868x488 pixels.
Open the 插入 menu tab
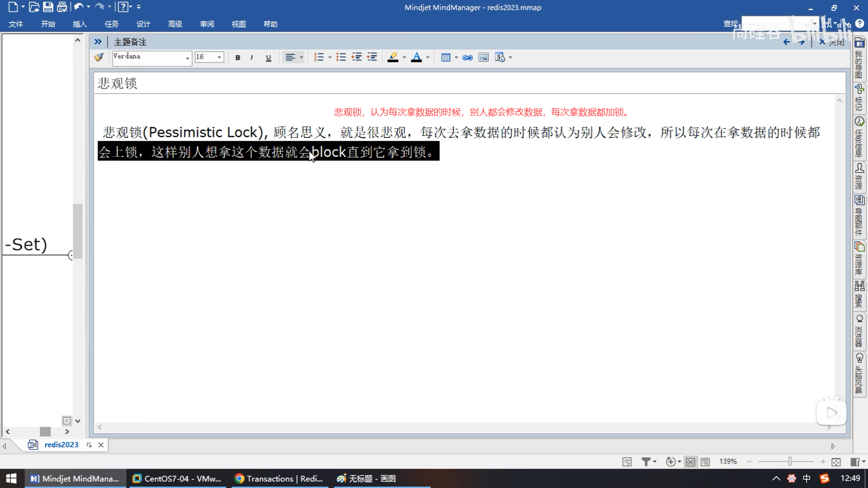coord(80,24)
